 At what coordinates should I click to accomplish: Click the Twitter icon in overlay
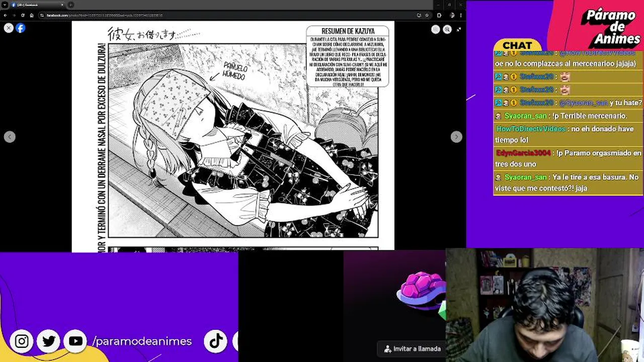(x=49, y=341)
